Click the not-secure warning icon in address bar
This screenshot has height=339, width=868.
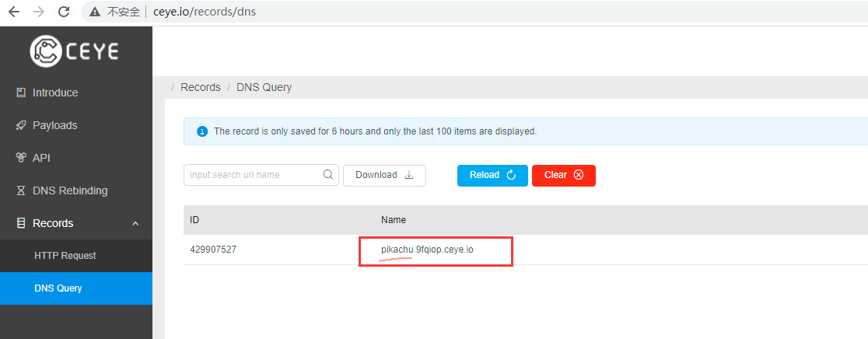tap(95, 12)
